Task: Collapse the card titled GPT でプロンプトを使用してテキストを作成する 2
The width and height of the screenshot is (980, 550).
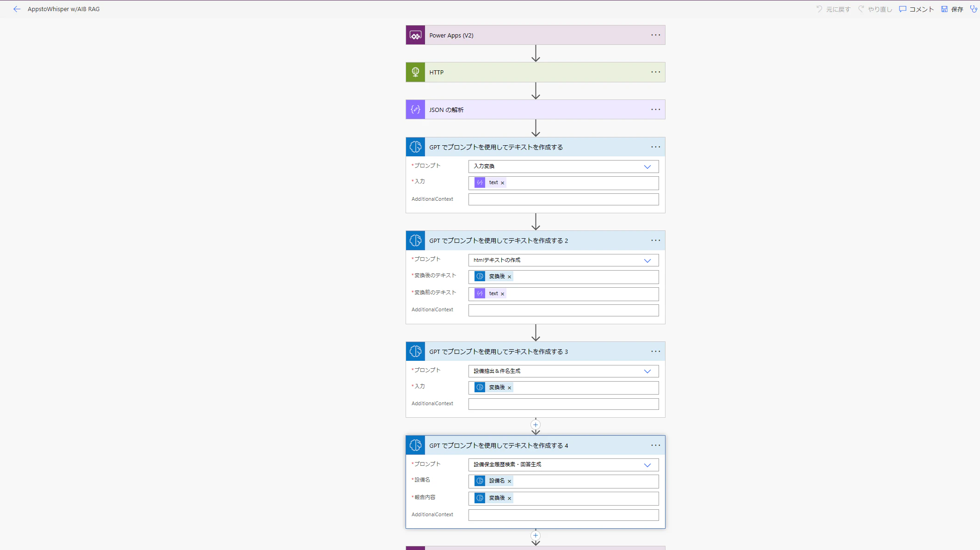Action: [499, 241]
